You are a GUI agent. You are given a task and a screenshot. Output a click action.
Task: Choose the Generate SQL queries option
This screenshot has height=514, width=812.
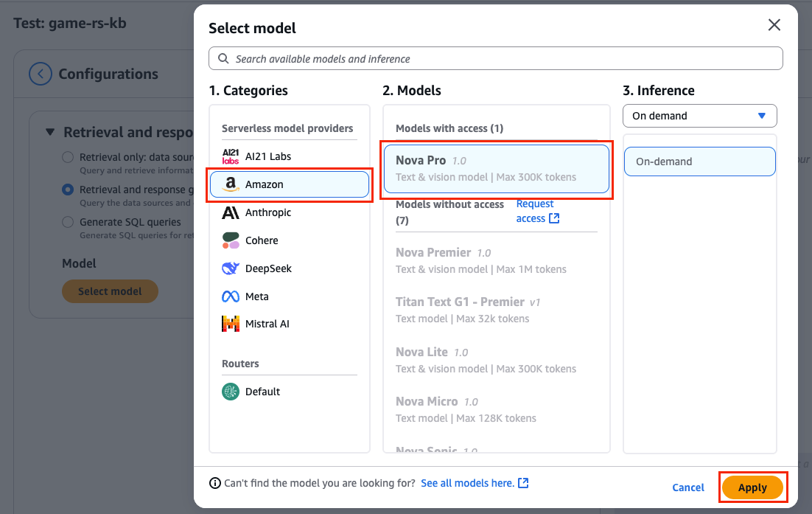67,221
